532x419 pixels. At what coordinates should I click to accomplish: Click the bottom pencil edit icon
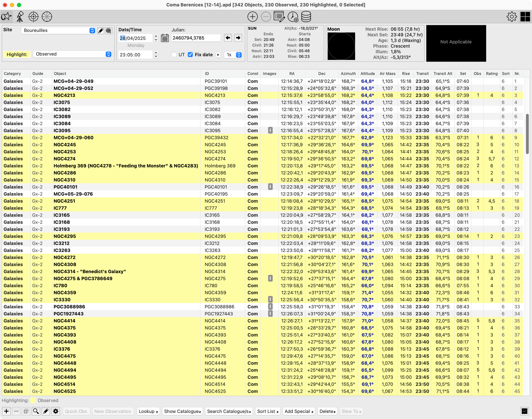click(46, 411)
